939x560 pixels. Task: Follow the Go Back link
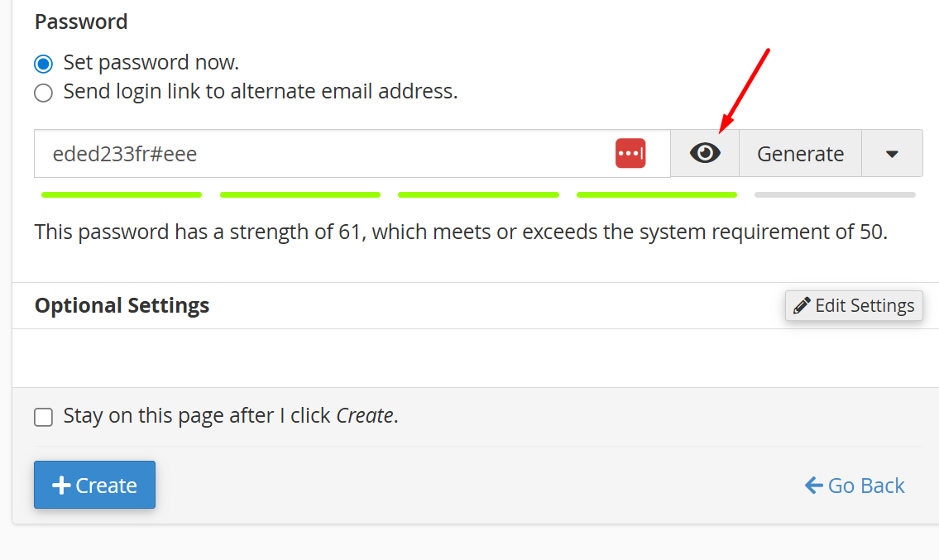(x=855, y=485)
